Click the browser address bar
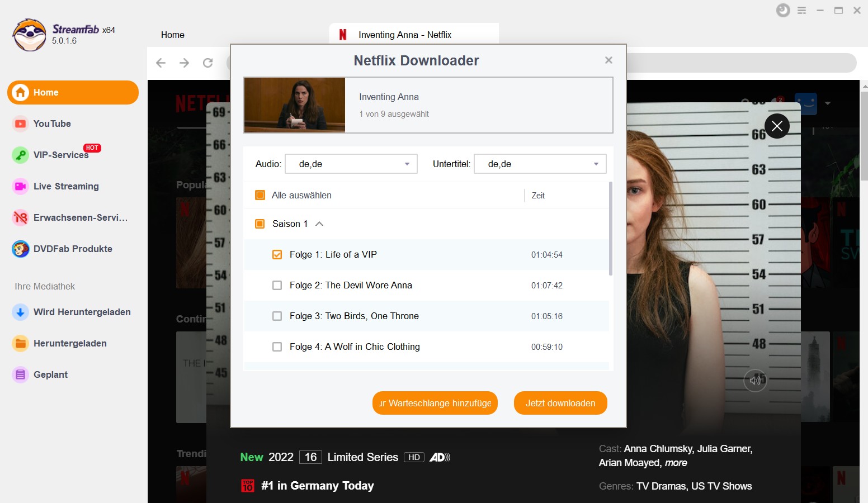The image size is (868, 503). point(741,63)
